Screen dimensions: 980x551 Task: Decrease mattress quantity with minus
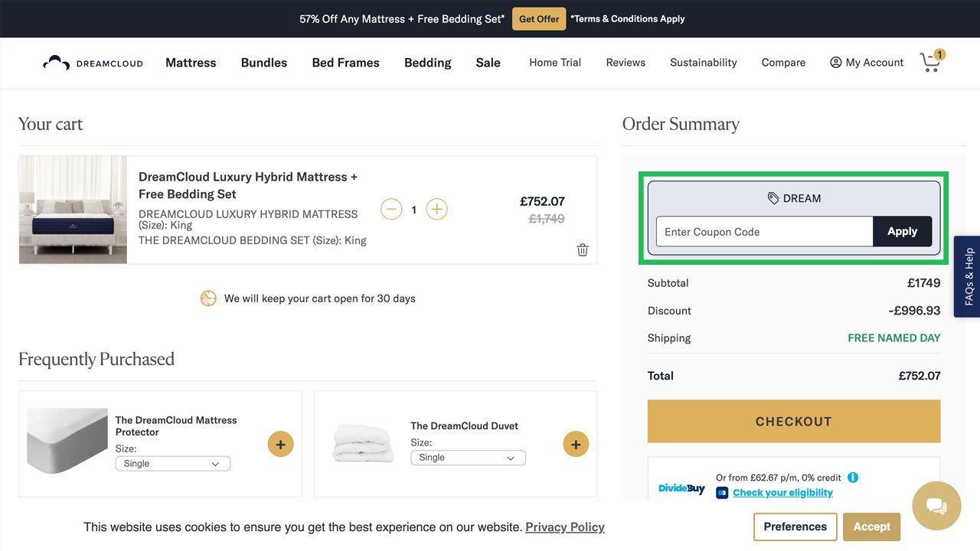point(391,209)
